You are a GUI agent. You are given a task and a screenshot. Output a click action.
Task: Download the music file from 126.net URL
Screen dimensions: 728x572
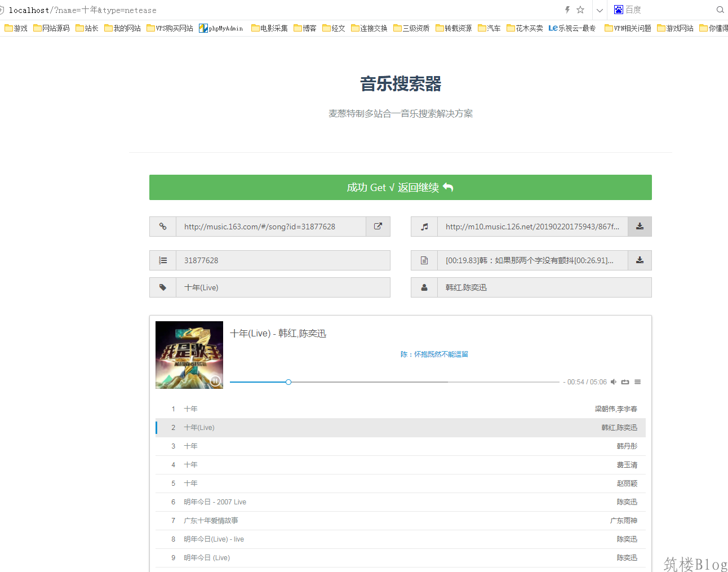(640, 227)
